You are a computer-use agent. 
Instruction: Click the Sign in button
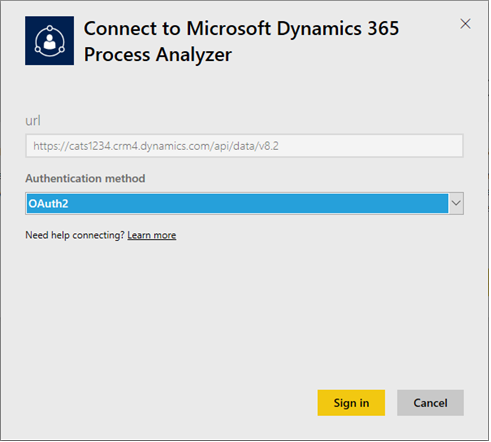[351, 403]
